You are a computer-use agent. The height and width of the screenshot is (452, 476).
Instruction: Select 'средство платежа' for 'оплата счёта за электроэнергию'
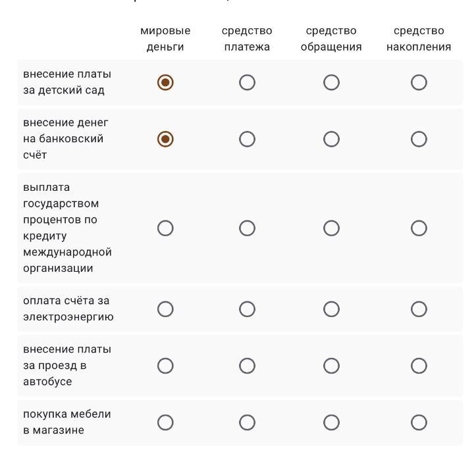[x=247, y=309]
